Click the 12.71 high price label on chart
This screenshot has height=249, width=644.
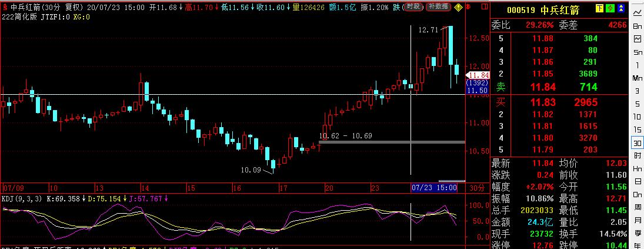[428, 29]
